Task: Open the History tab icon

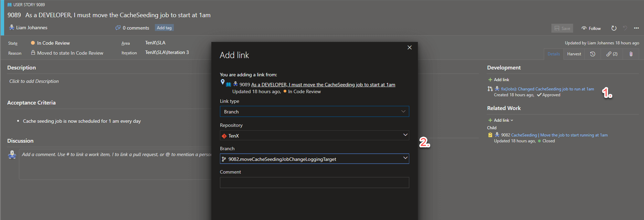Action: click(593, 54)
